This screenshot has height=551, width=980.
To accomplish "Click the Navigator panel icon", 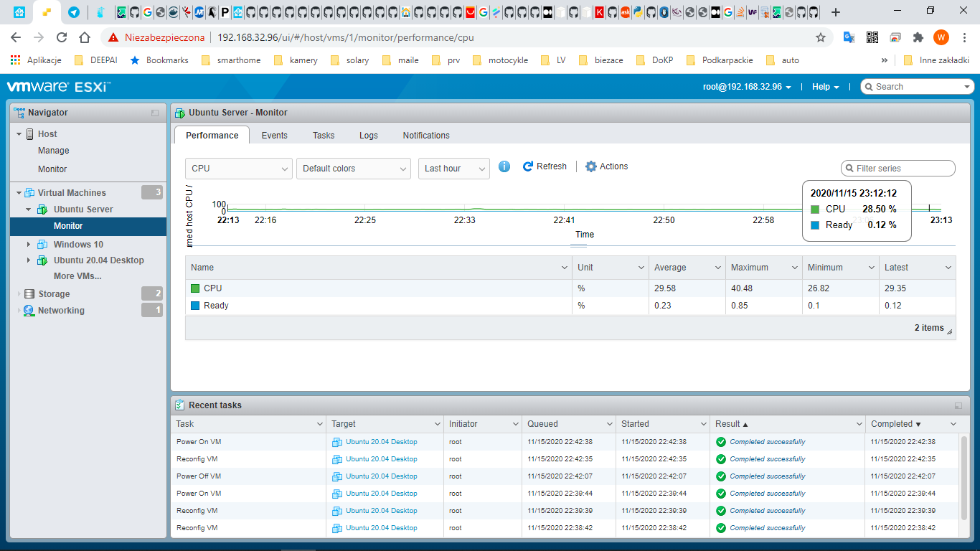I will [19, 113].
